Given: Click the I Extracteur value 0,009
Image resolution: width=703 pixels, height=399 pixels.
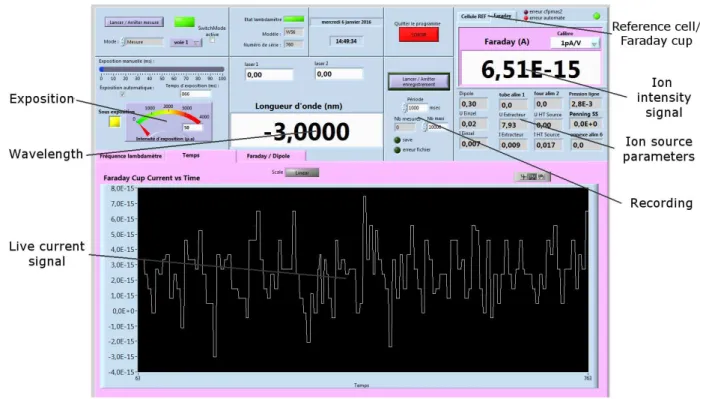Looking at the screenshot, I should [513, 145].
